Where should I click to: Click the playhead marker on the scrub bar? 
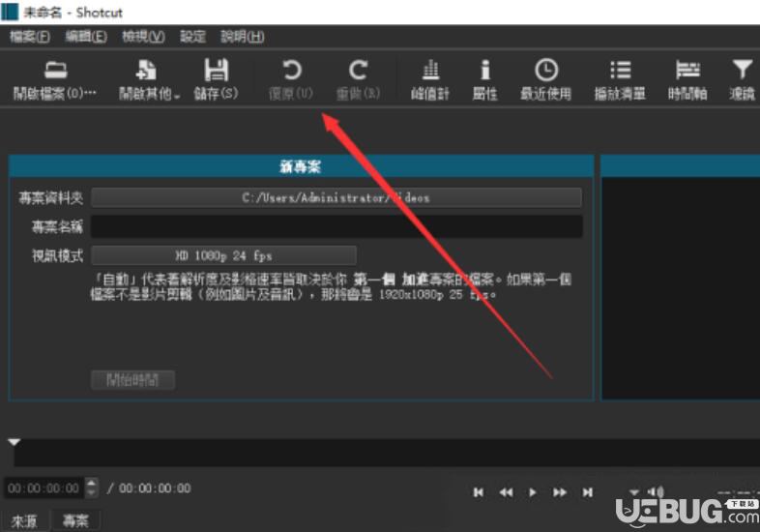pyautogui.click(x=14, y=442)
